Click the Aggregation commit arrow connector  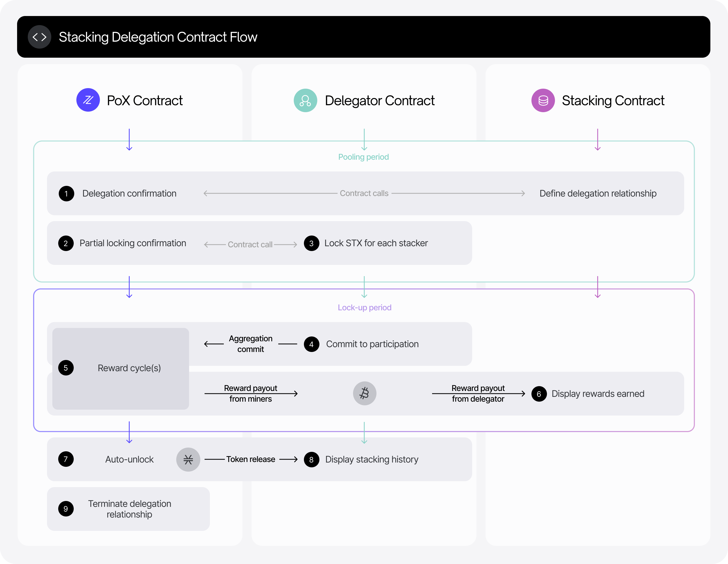tap(250, 344)
